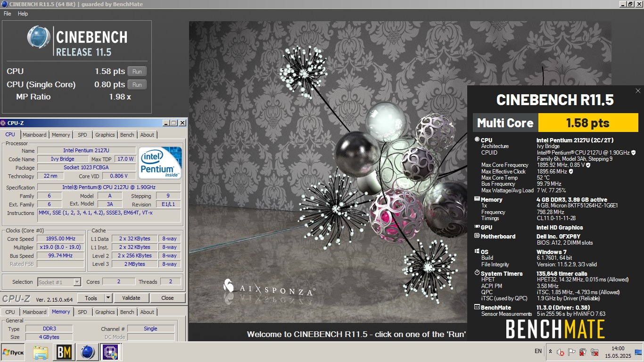Open the File menu in Cinebench
The height and width of the screenshot is (362, 644).
pos(8,14)
